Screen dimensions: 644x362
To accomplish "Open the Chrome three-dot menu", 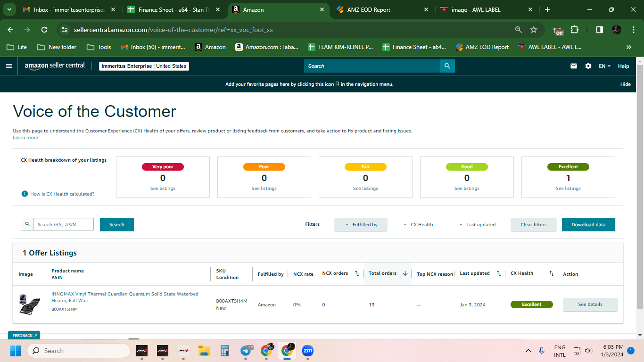I will (633, 30).
